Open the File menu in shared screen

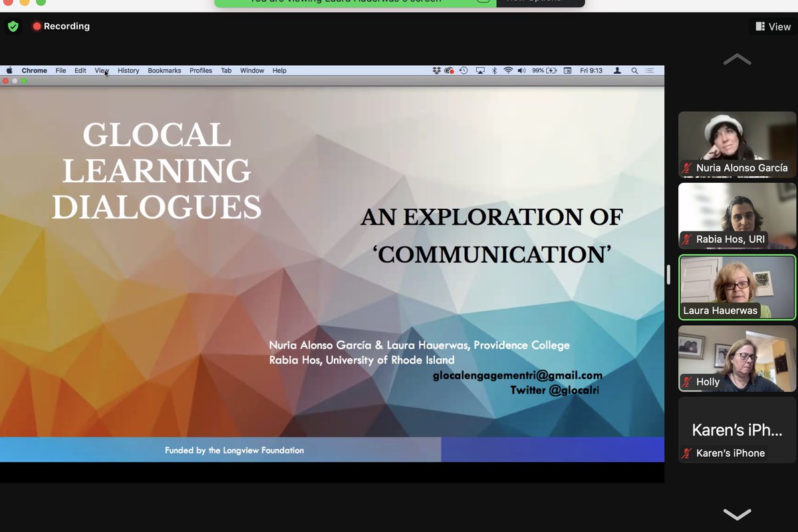click(61, 70)
